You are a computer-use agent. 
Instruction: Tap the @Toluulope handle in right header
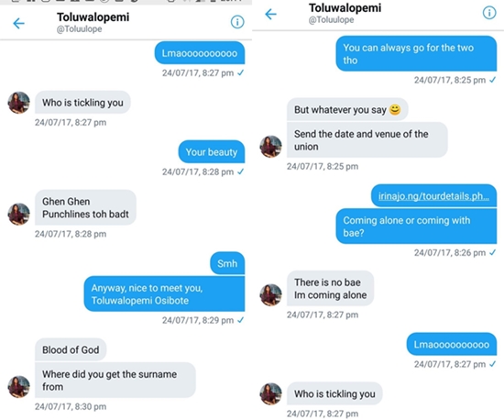pyautogui.click(x=331, y=20)
